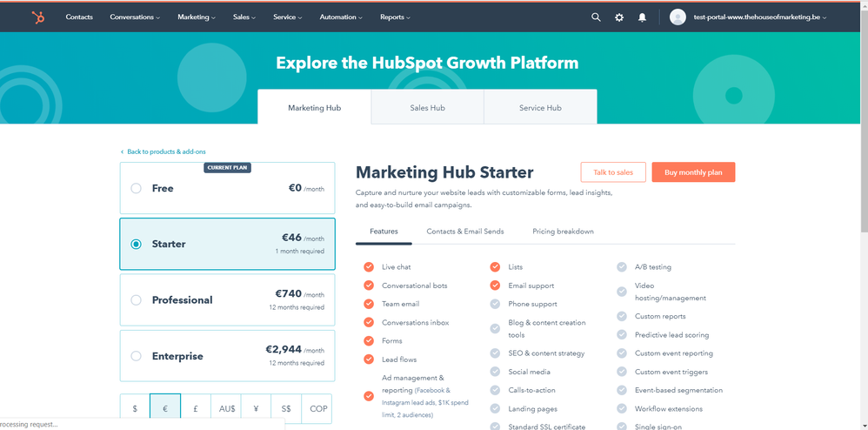Click the Email support check icon

tap(496, 286)
